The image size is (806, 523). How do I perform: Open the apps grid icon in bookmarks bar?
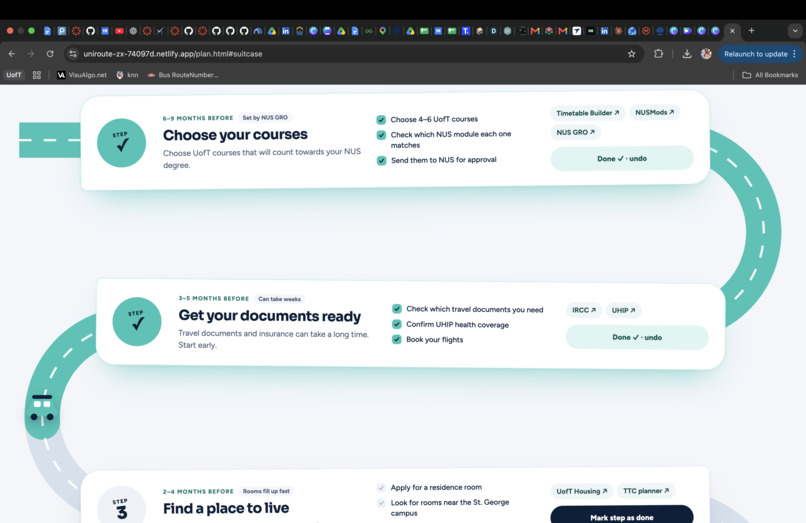[36, 75]
